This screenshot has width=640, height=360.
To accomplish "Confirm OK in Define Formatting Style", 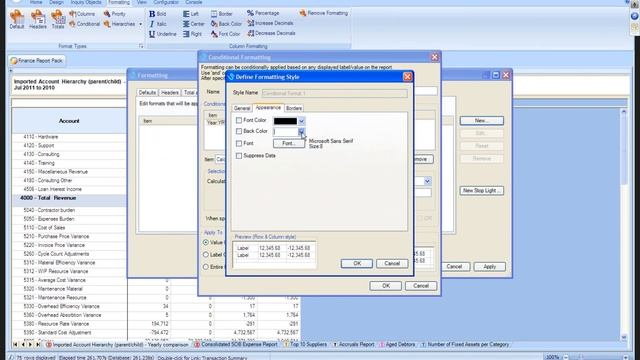I will pyautogui.click(x=357, y=263).
